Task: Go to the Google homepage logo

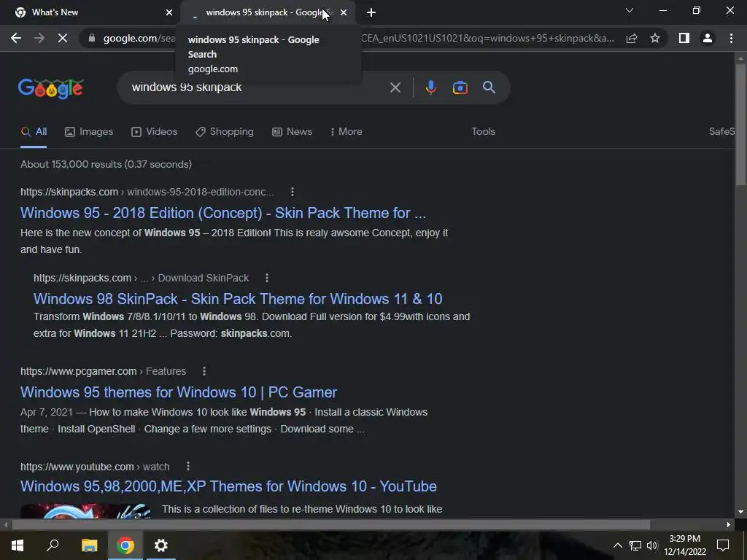Action: [x=51, y=88]
